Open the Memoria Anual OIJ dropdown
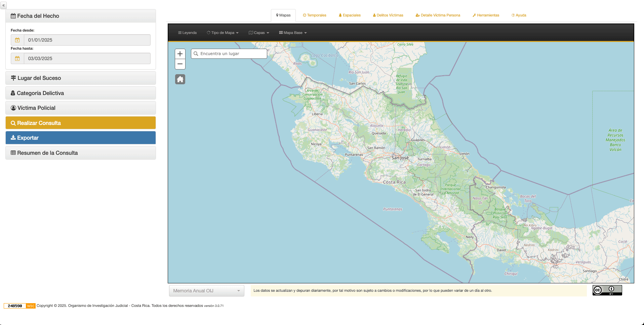 (x=206, y=291)
